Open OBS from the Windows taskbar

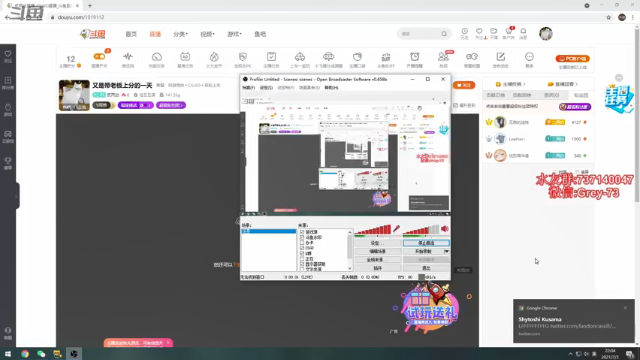(74, 354)
